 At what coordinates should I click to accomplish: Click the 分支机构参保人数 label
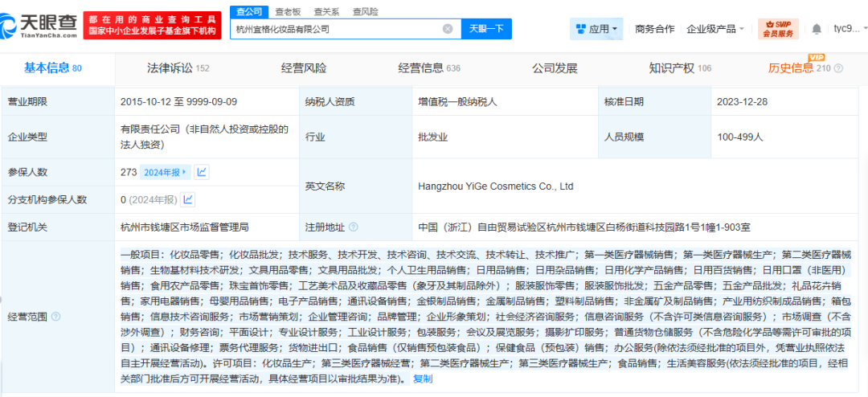click(x=47, y=199)
